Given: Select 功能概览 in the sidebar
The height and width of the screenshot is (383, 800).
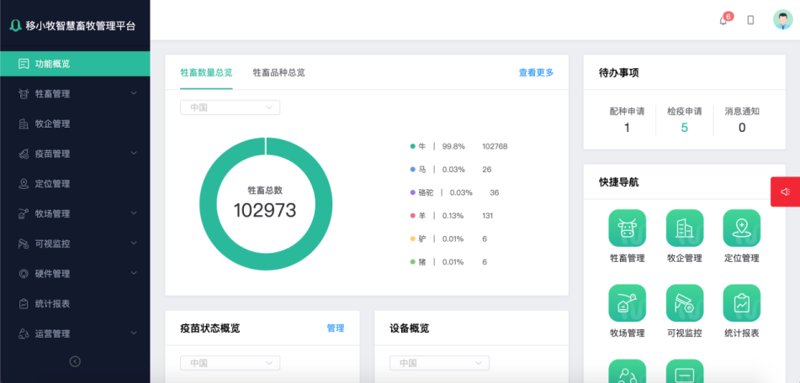Looking at the screenshot, I should (75, 64).
